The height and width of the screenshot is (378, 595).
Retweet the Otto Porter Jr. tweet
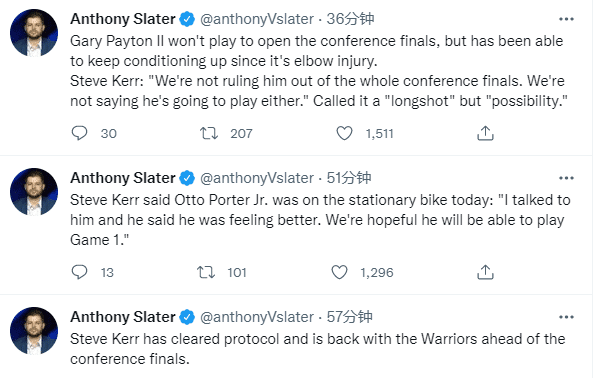tap(206, 272)
